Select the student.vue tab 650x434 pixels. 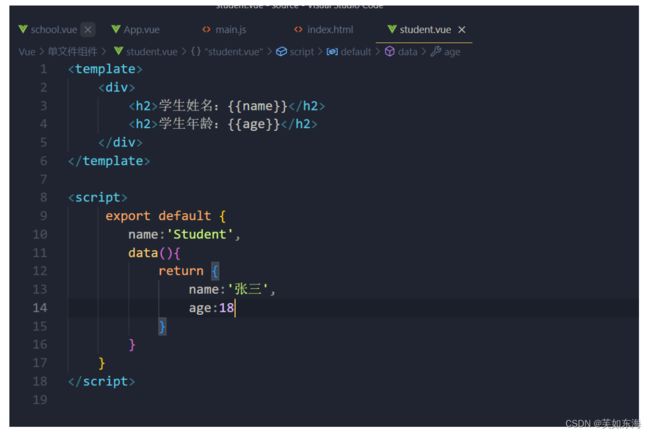click(x=425, y=30)
